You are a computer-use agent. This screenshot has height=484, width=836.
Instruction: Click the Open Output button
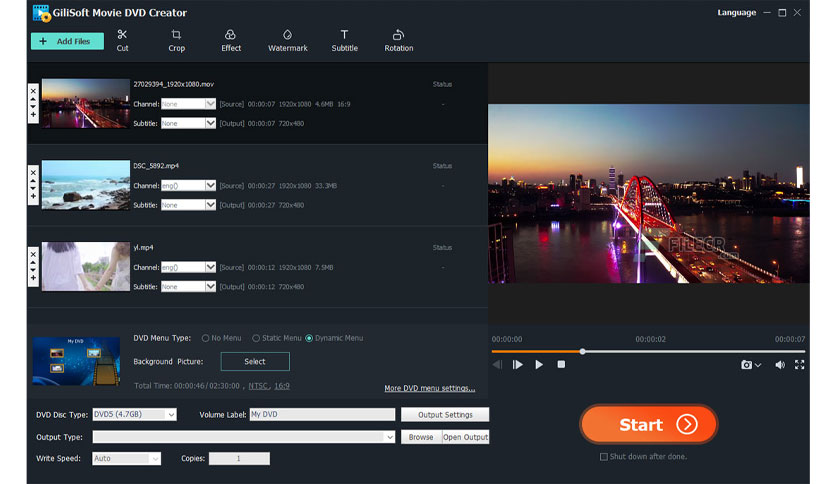pyautogui.click(x=465, y=437)
